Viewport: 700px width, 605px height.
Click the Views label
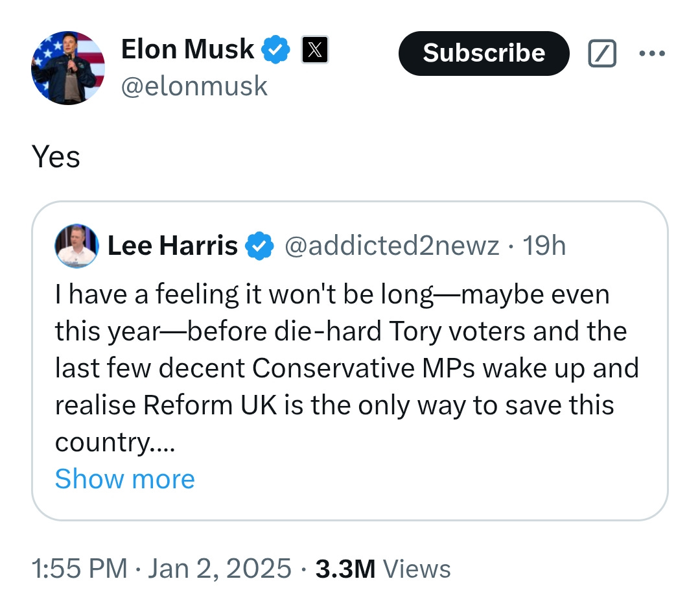pos(417,569)
